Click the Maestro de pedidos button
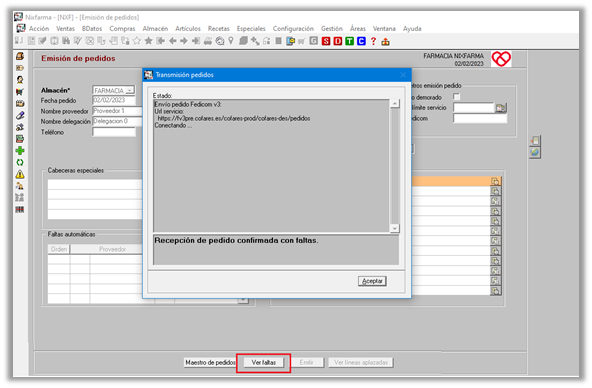Viewport: 592px width, 388px height. point(210,363)
